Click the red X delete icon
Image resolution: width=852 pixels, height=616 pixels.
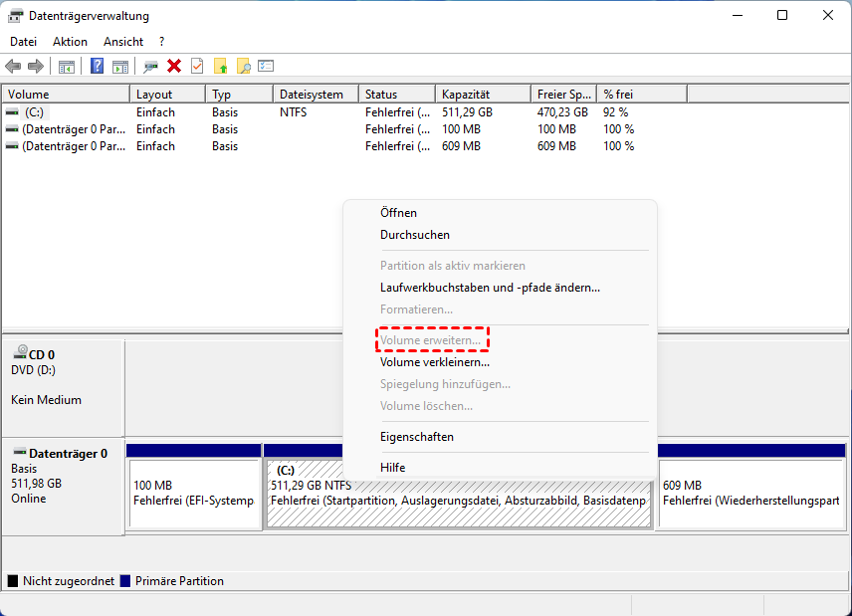(174, 67)
